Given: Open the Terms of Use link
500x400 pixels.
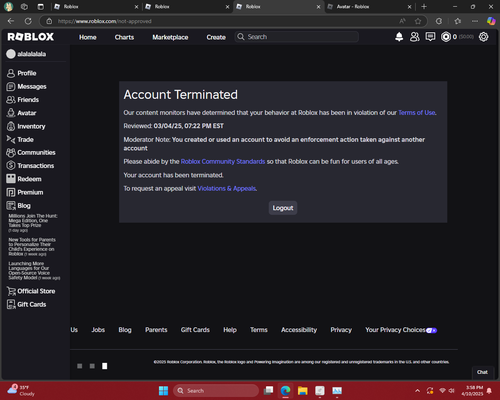Looking at the screenshot, I should pyautogui.click(x=417, y=113).
